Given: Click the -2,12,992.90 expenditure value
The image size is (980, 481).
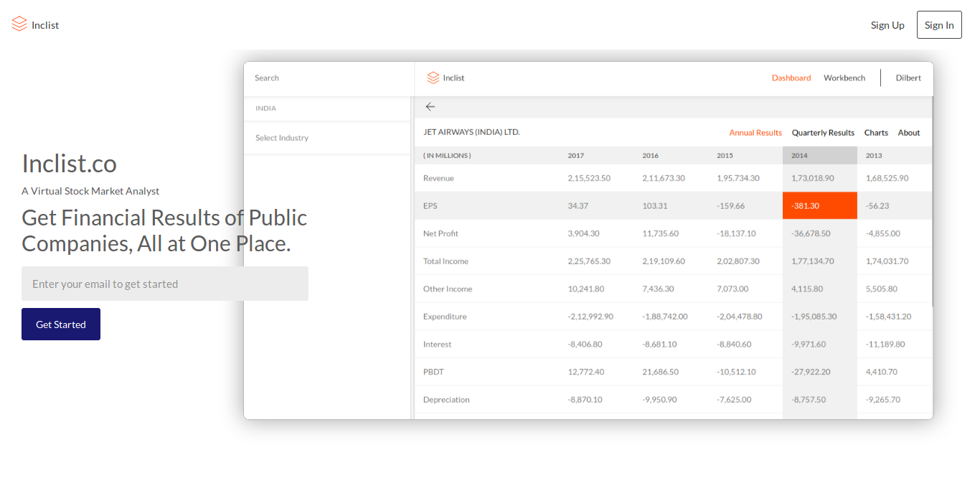Looking at the screenshot, I should [590, 317].
